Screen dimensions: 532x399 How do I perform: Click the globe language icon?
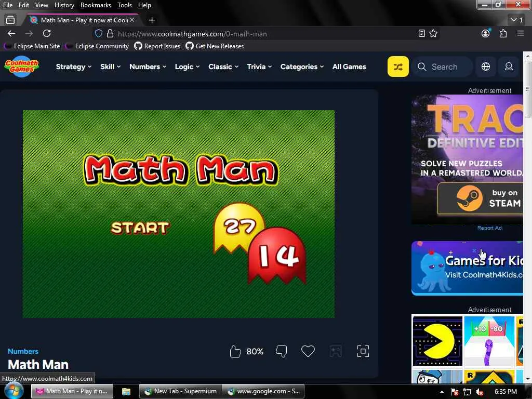click(486, 66)
